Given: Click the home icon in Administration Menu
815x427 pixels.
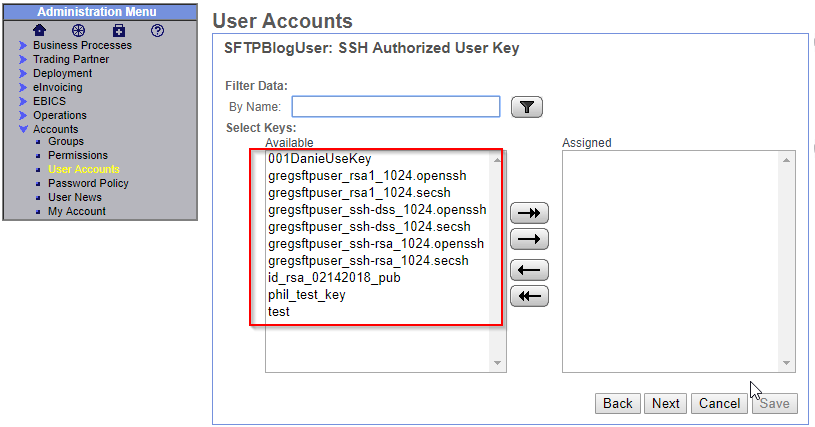Looking at the screenshot, I should click(x=40, y=30).
